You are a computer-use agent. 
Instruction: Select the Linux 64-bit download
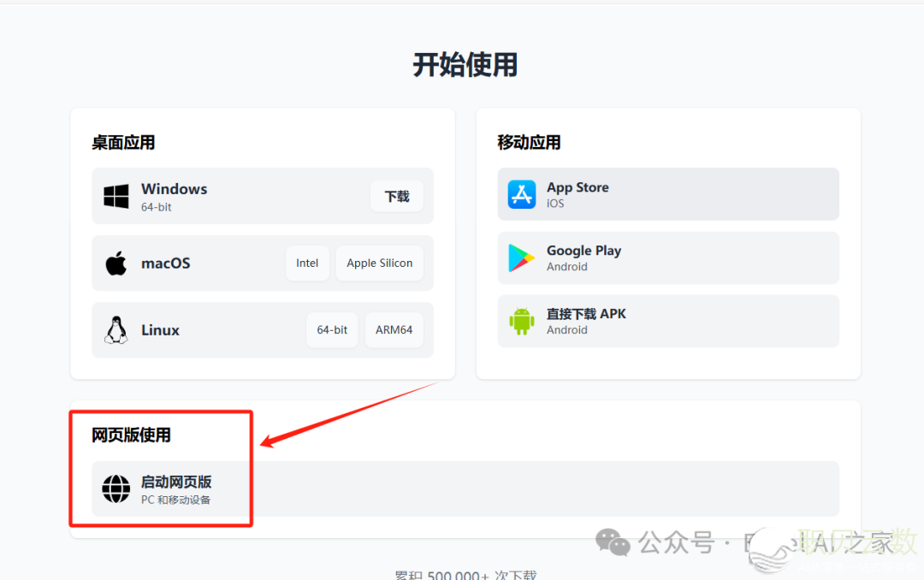(x=332, y=330)
